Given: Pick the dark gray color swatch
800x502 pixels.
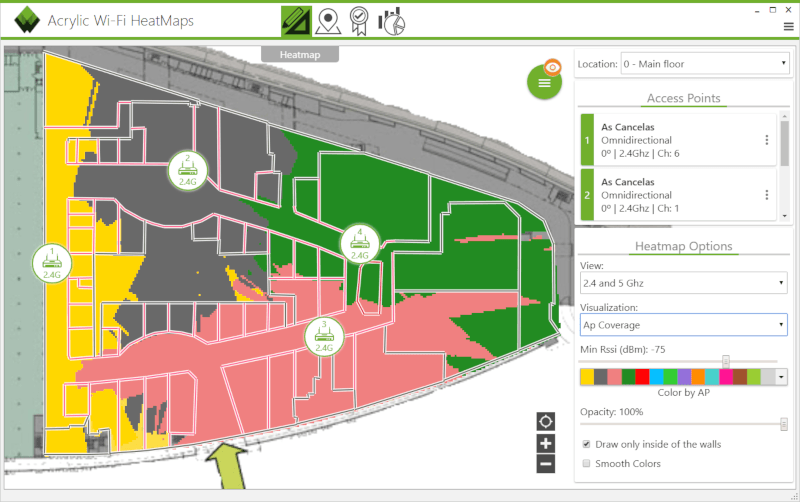Looking at the screenshot, I should (x=601, y=377).
